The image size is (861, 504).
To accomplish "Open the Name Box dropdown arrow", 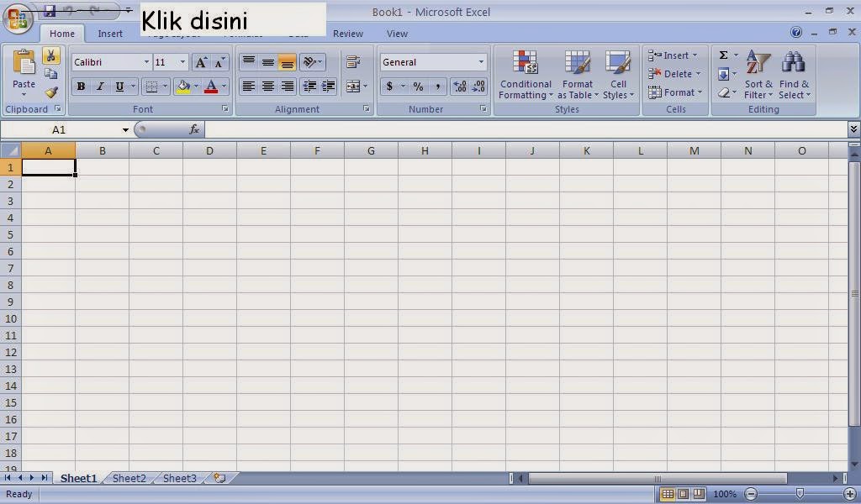I will [x=125, y=130].
